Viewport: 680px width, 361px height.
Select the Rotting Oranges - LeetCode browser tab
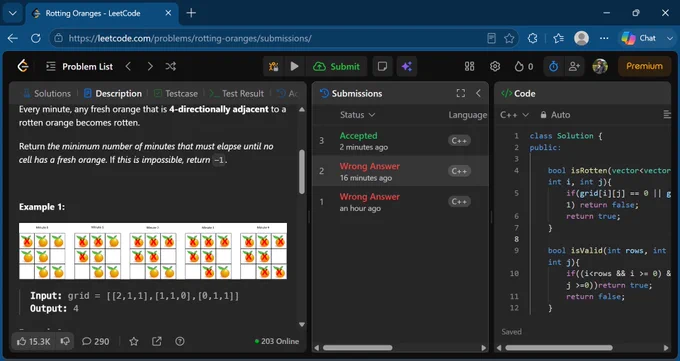tap(102, 13)
